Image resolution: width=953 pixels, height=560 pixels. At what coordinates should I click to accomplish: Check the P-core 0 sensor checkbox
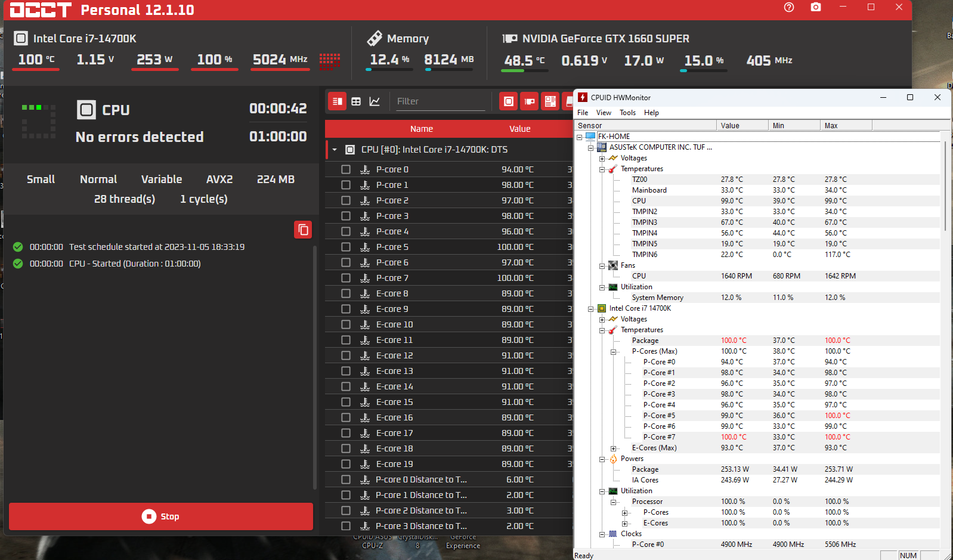click(346, 169)
